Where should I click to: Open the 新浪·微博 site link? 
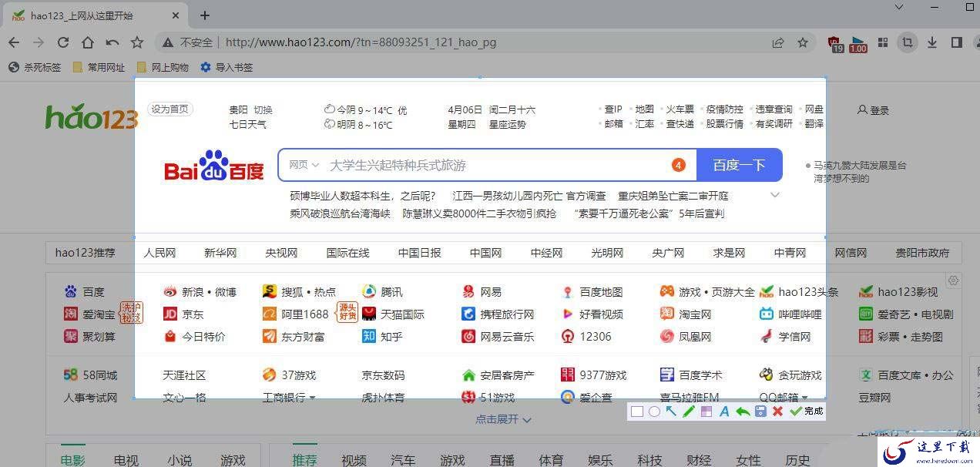pos(200,292)
